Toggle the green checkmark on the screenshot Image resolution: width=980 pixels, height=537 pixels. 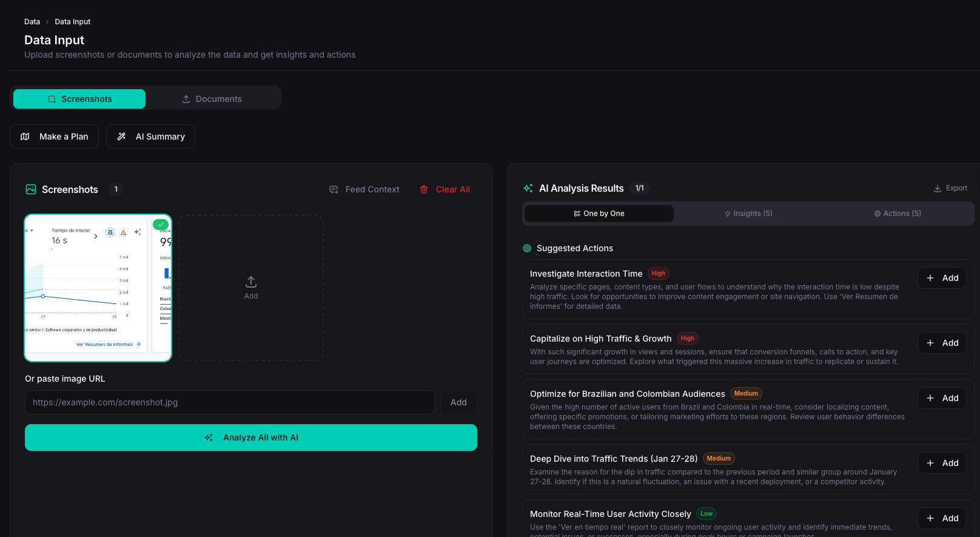[x=161, y=225]
